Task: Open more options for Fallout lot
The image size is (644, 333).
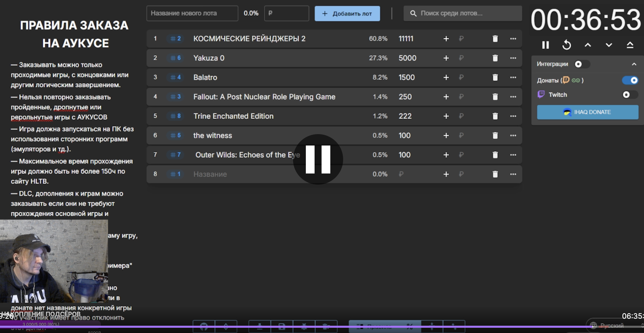Action: coord(513,97)
